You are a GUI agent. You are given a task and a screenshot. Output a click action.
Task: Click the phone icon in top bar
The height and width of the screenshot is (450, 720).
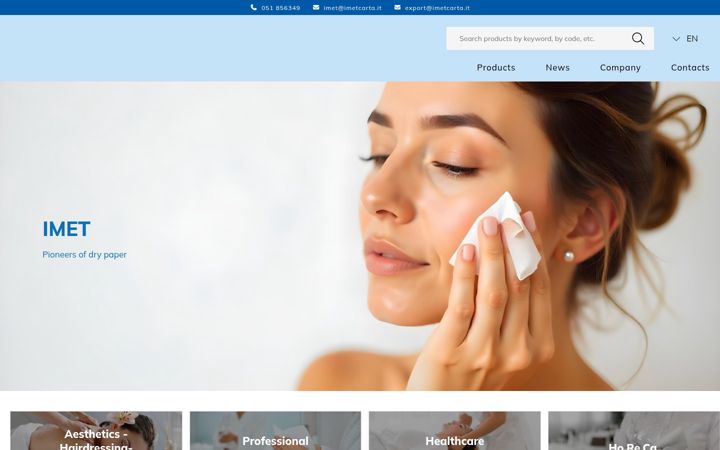(x=253, y=7)
